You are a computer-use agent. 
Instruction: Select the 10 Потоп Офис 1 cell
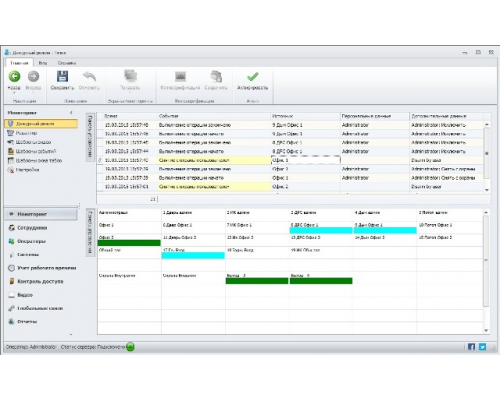(449, 227)
